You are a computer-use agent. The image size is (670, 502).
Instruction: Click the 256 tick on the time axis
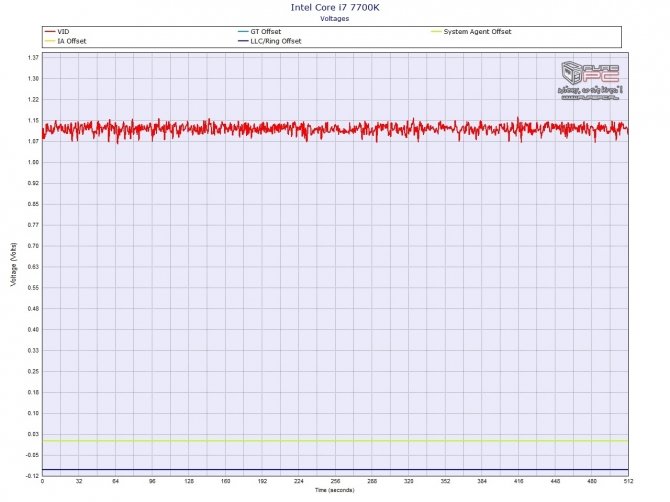tap(335, 481)
